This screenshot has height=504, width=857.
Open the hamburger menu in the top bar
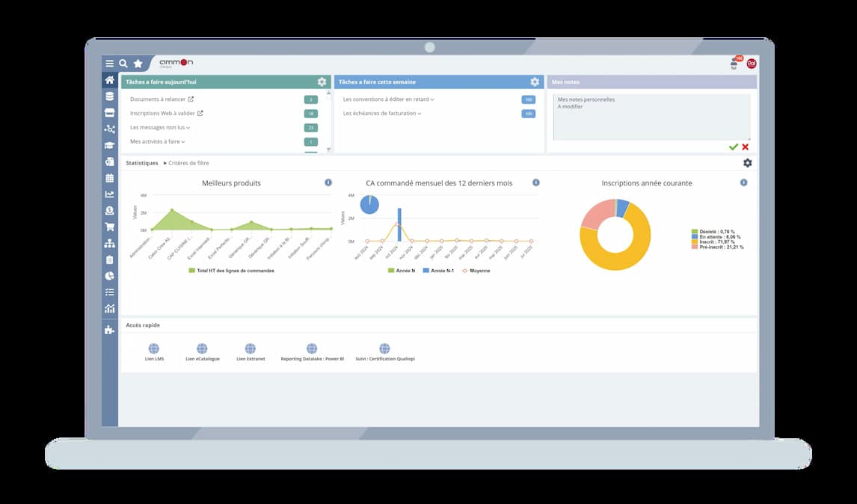pyautogui.click(x=110, y=64)
